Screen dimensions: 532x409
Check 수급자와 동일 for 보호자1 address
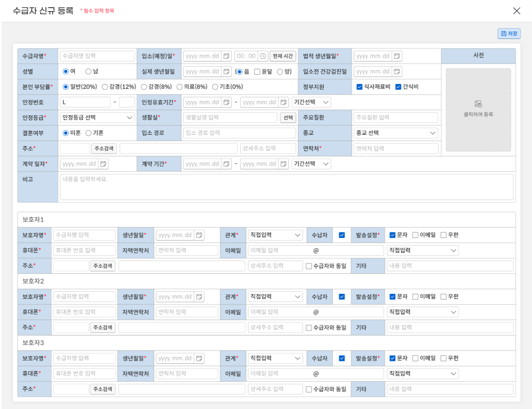click(x=309, y=266)
